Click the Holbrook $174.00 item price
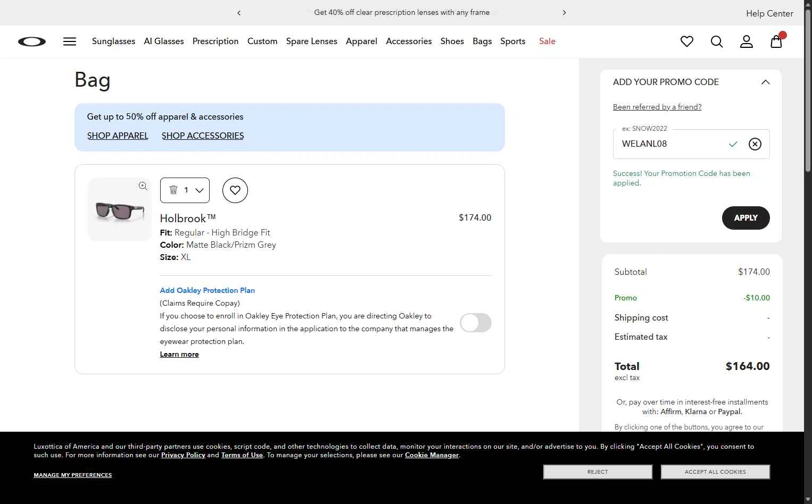The height and width of the screenshot is (504, 812). click(x=475, y=217)
